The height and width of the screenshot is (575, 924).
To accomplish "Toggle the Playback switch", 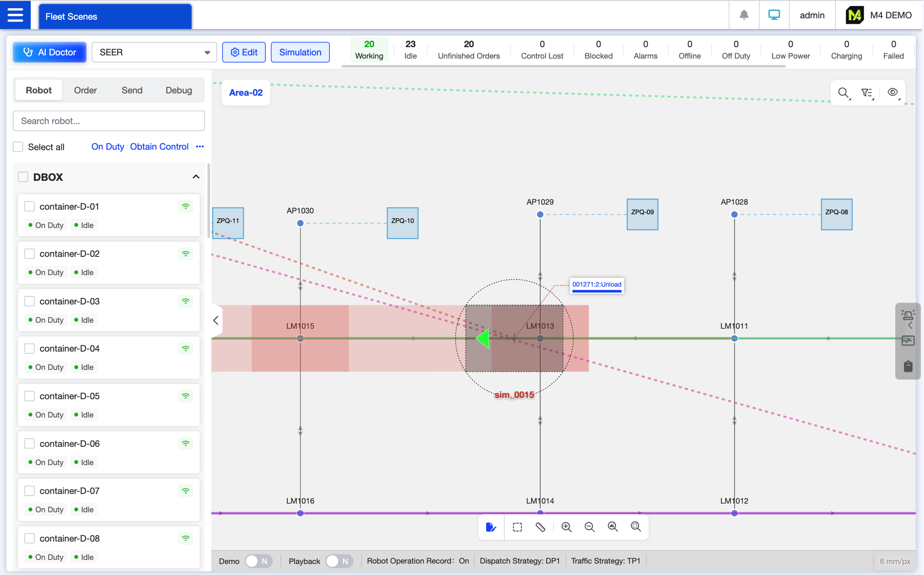I will pyautogui.click(x=339, y=561).
